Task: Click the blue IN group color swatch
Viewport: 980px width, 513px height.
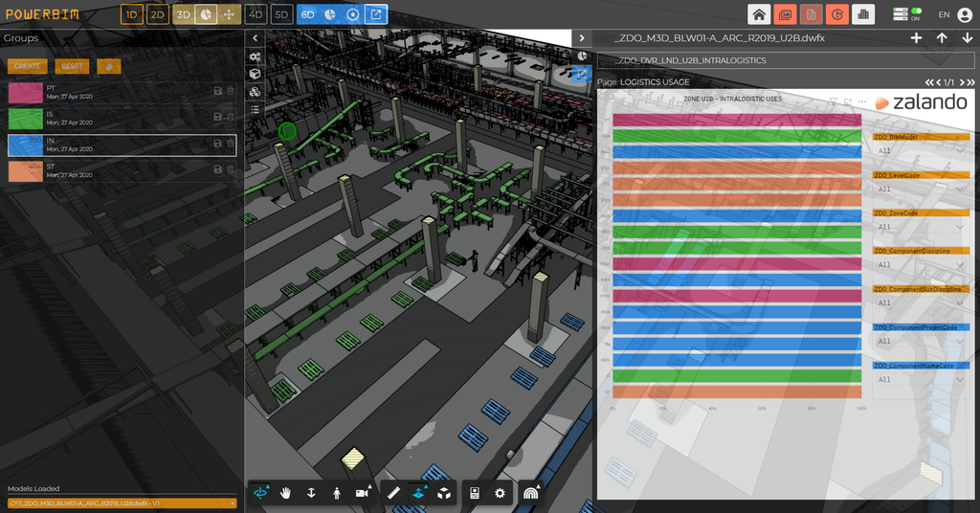Action: coord(26,145)
